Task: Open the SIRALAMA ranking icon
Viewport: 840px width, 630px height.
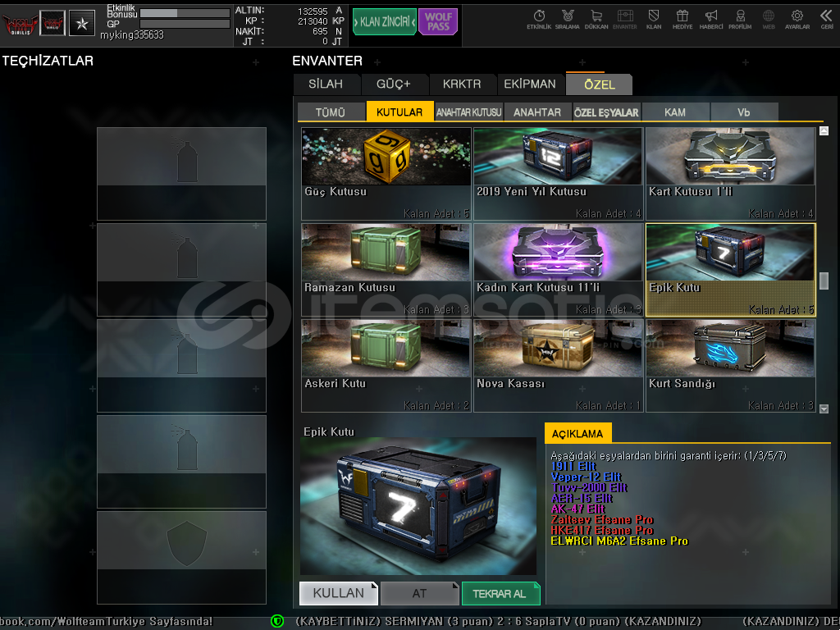Action: point(568,20)
